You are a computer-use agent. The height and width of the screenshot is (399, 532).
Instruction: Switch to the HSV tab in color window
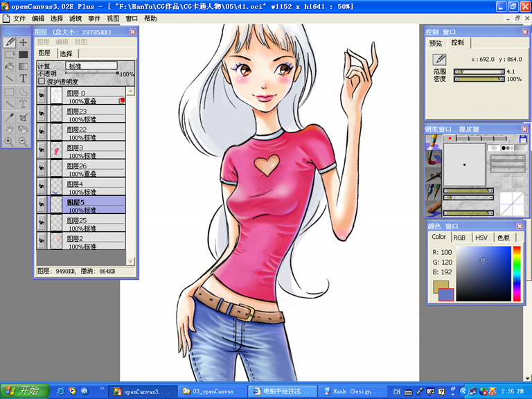click(481, 238)
